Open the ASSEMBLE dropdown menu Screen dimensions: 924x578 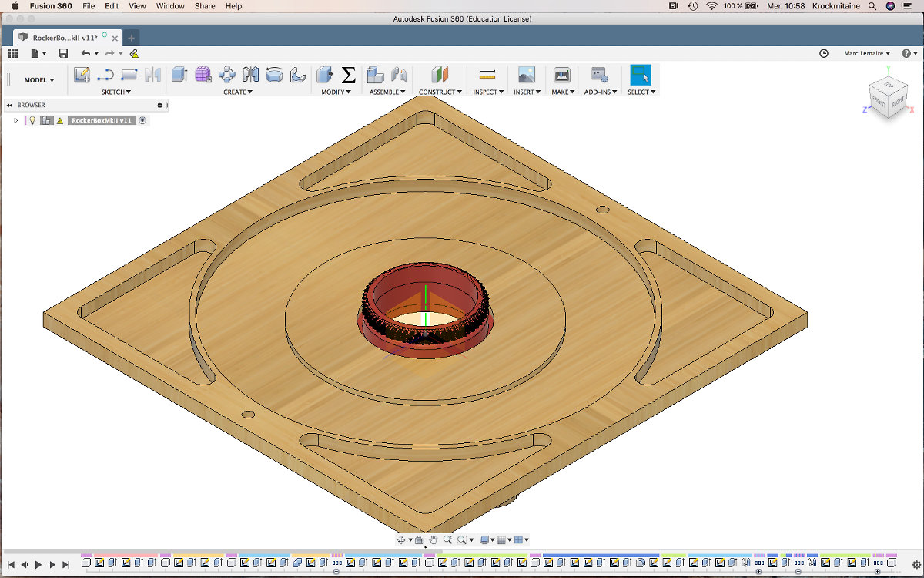coord(387,92)
